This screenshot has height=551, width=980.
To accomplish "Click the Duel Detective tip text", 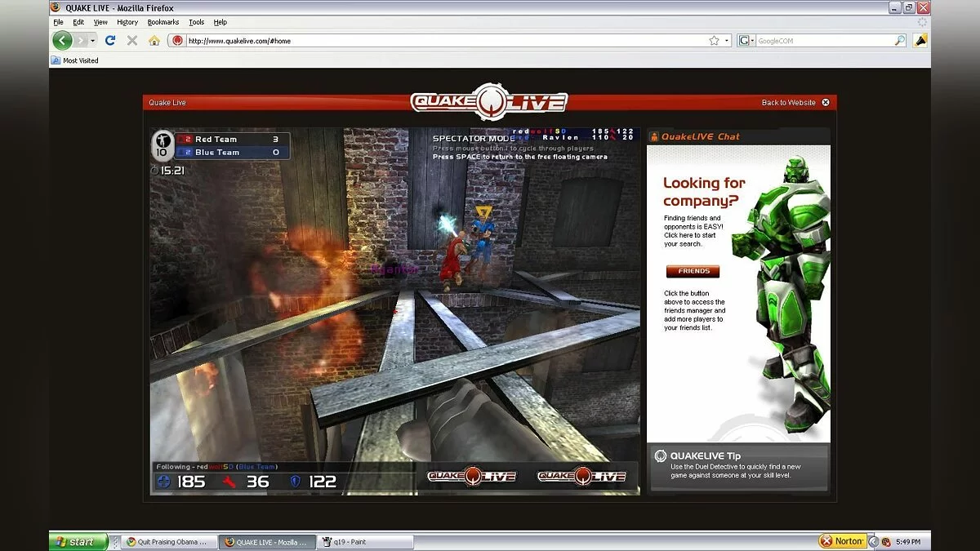I will tap(736, 471).
